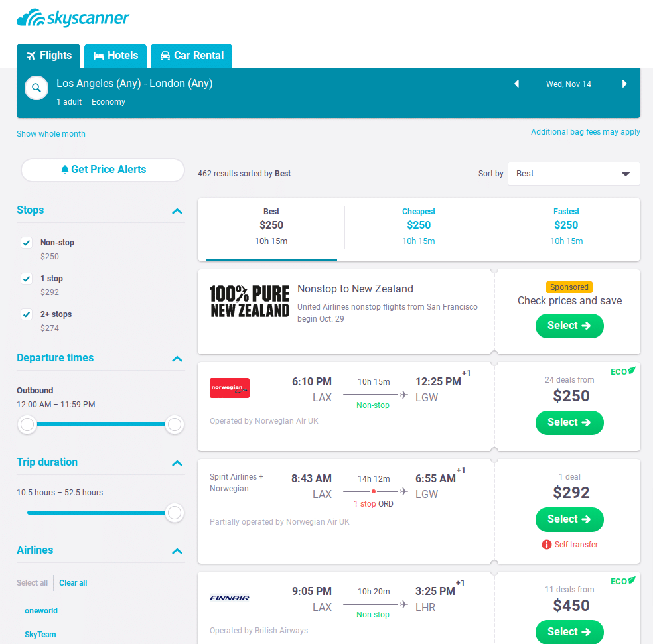Click the SkyTeam alliance link
The image size is (653, 644).
(40, 635)
